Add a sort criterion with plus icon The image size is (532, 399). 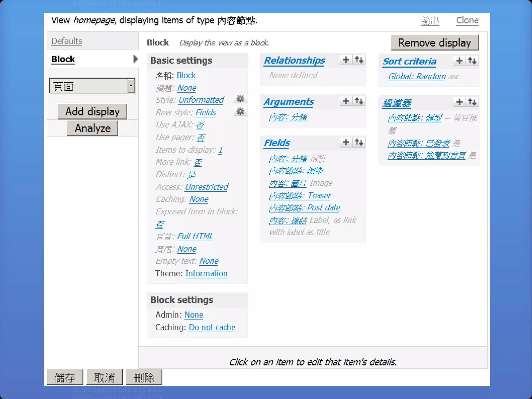click(x=459, y=61)
